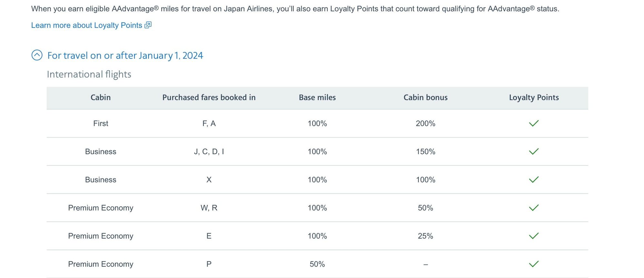Click the Purchased fares booked in header
The width and height of the screenshot is (644, 278).
point(209,97)
